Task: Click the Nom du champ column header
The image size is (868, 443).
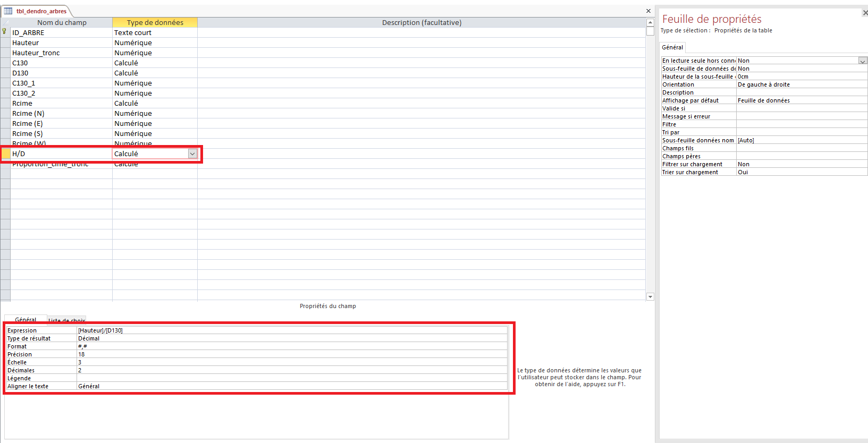Action: tap(62, 22)
